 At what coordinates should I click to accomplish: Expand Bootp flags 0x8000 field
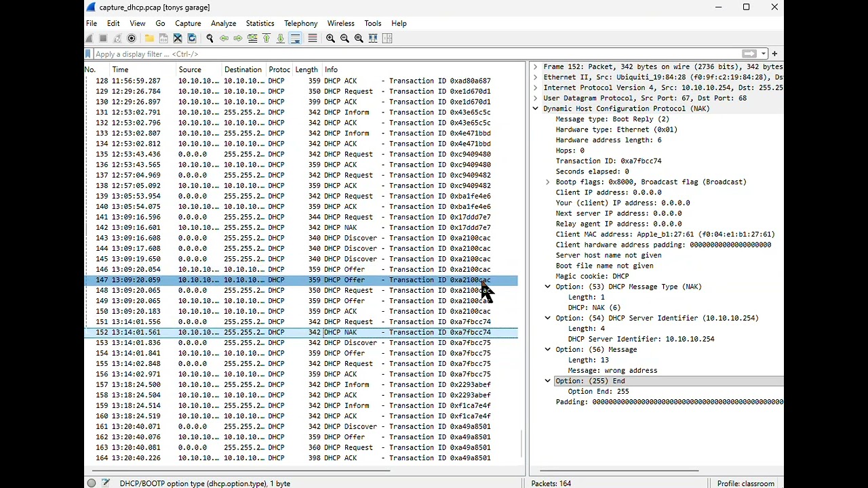tap(548, 182)
